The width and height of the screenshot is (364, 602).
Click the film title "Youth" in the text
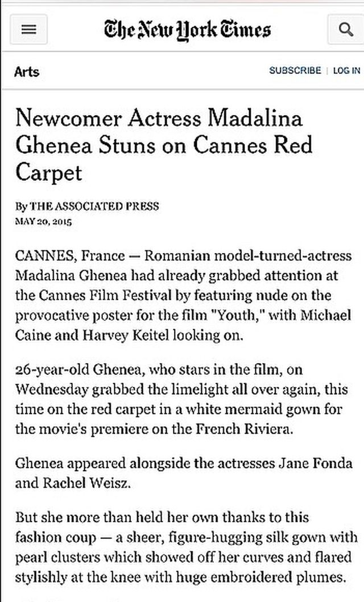[237, 315]
